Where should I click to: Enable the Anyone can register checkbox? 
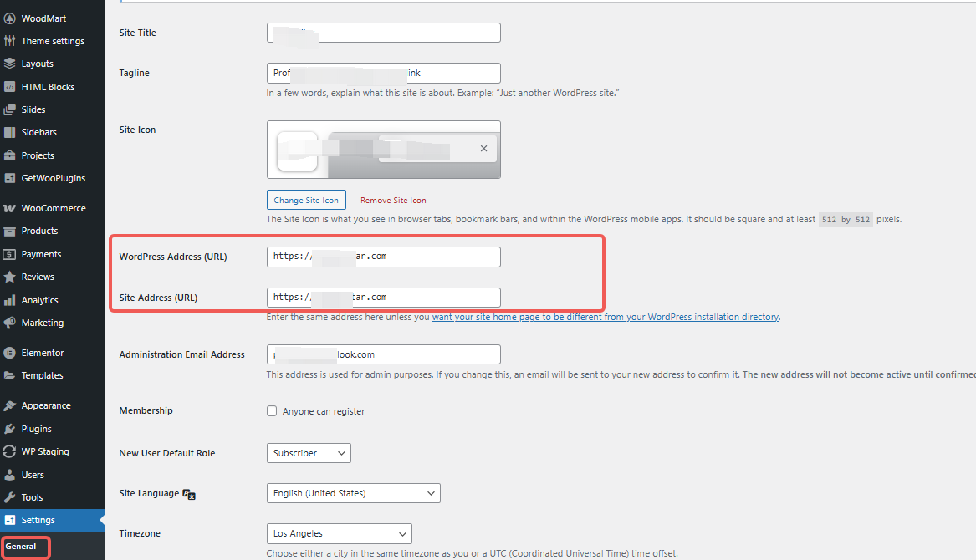click(271, 410)
